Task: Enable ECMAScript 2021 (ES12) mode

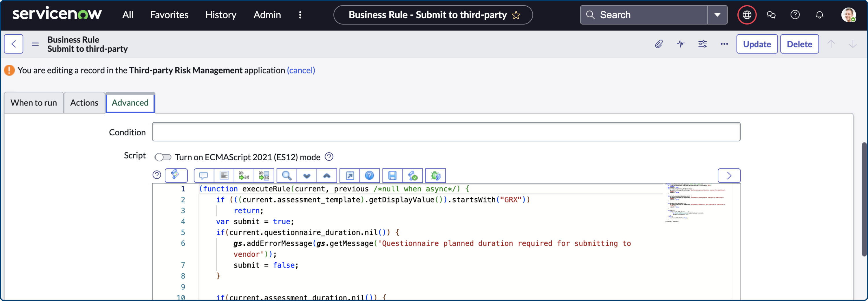Action: [x=163, y=157]
